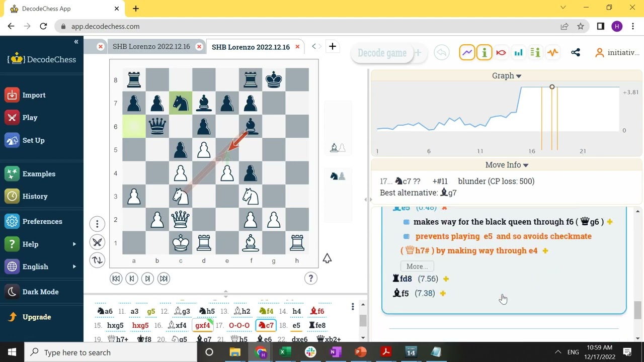This screenshot has height=362, width=644.
Task: Click the move list scrollbar down arrow
Action: point(363,337)
